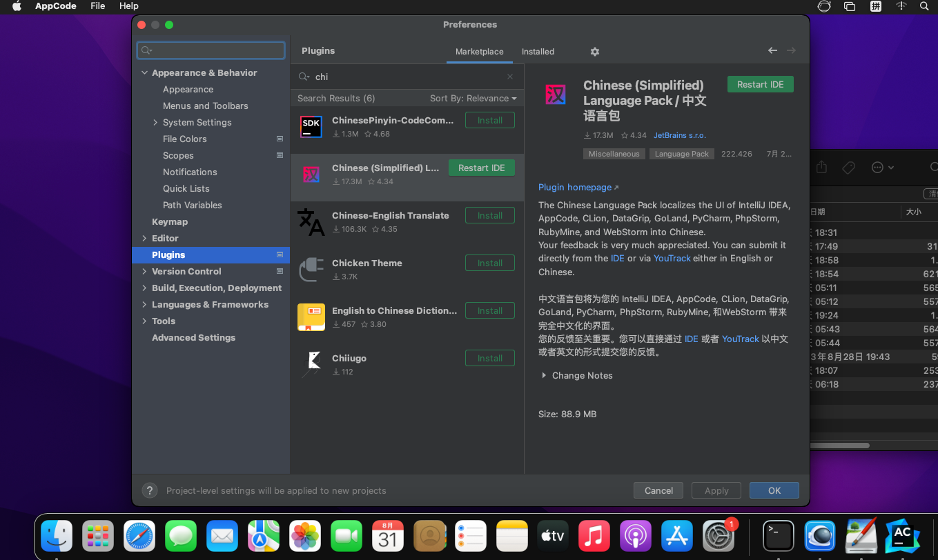The height and width of the screenshot is (560, 938).
Task: Open the help question mark button
Action: tap(149, 490)
